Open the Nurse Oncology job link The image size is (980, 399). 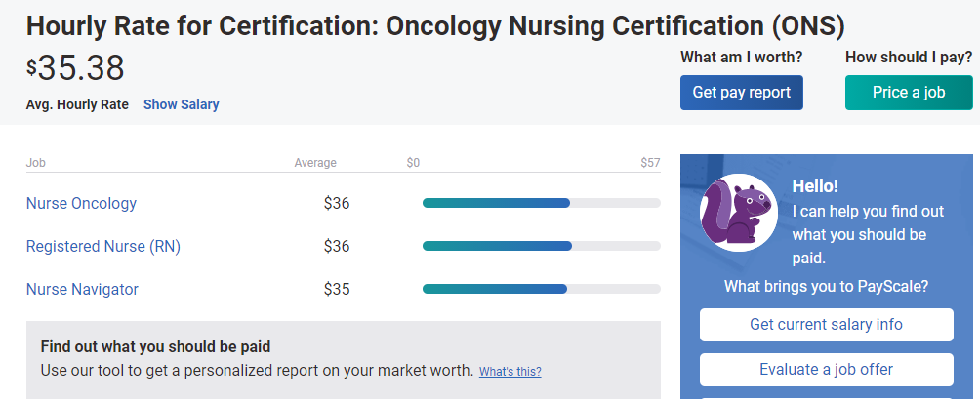tap(81, 204)
